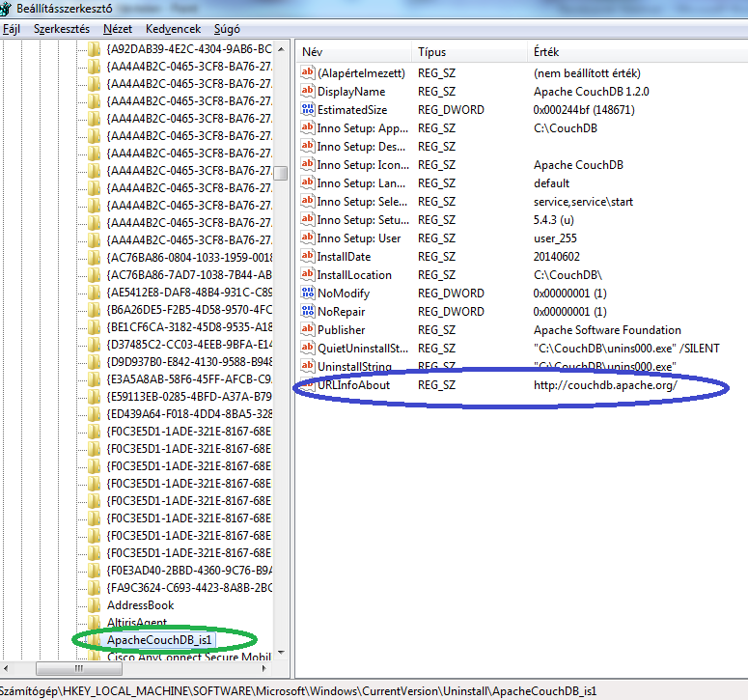Click the DWORD icon of NoRepair value

coord(307,311)
